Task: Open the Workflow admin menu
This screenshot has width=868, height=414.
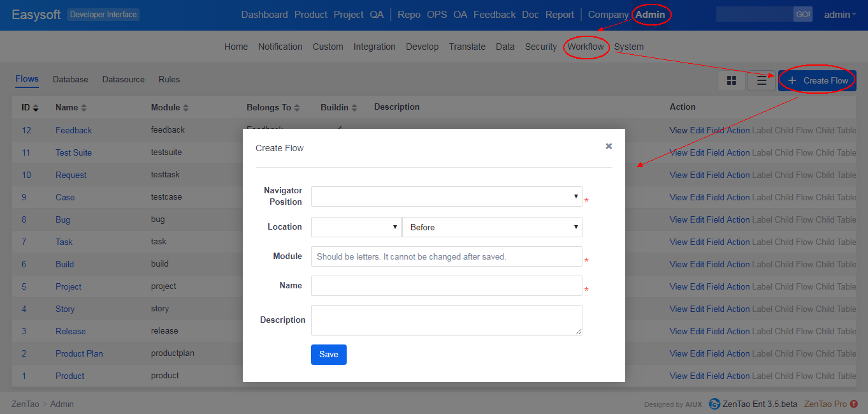Action: pos(586,47)
